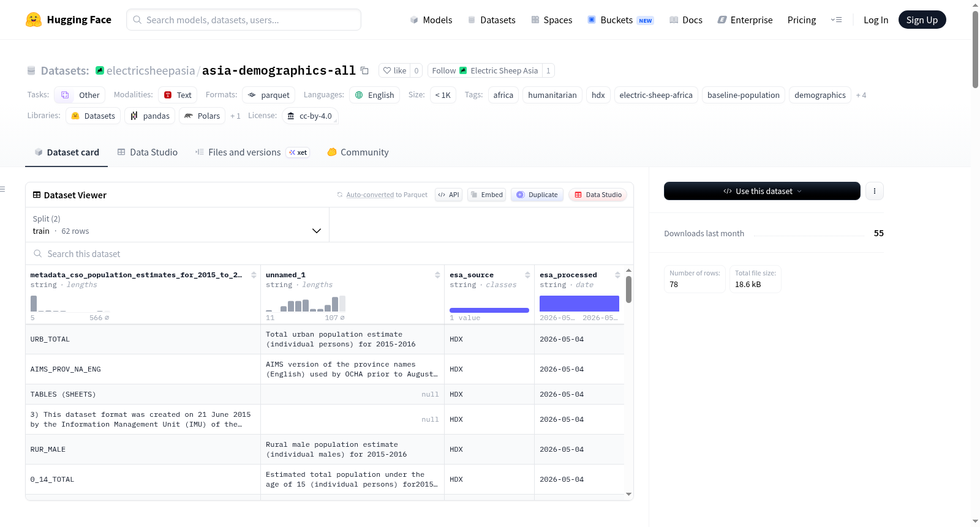Click the baseline-population tag
Screen dimensions: 980x527
coord(744,95)
